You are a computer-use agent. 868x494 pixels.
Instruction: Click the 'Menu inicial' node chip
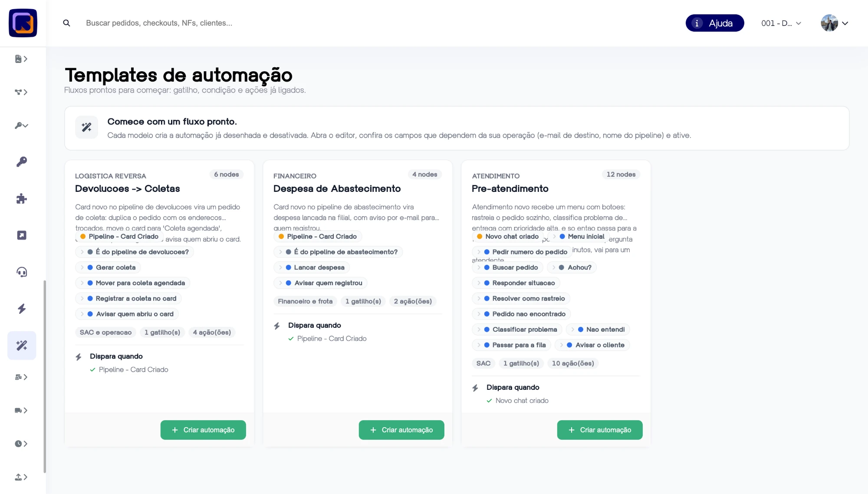tap(579, 237)
